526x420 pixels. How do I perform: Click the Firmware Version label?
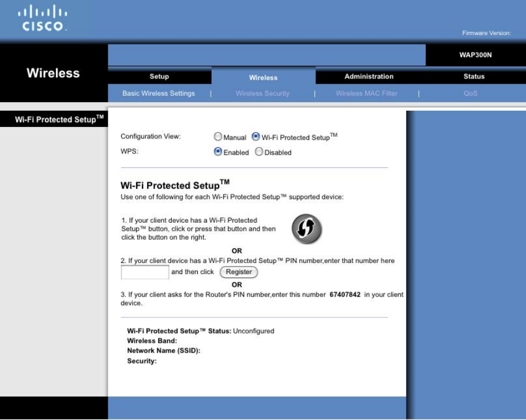pyautogui.click(x=487, y=33)
